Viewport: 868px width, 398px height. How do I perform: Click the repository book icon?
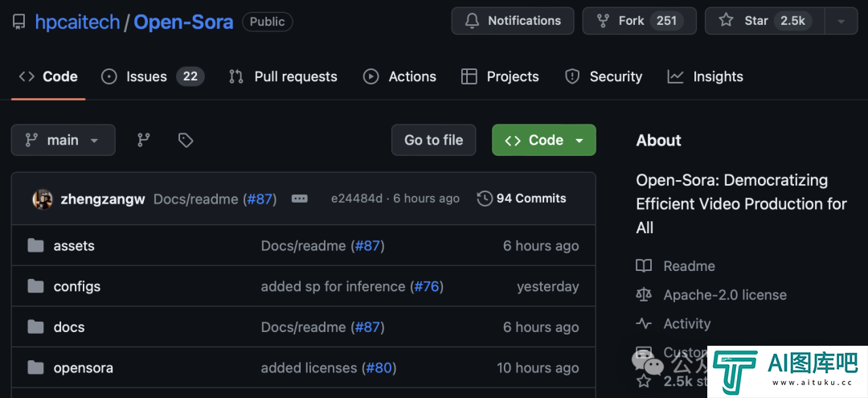18,23
